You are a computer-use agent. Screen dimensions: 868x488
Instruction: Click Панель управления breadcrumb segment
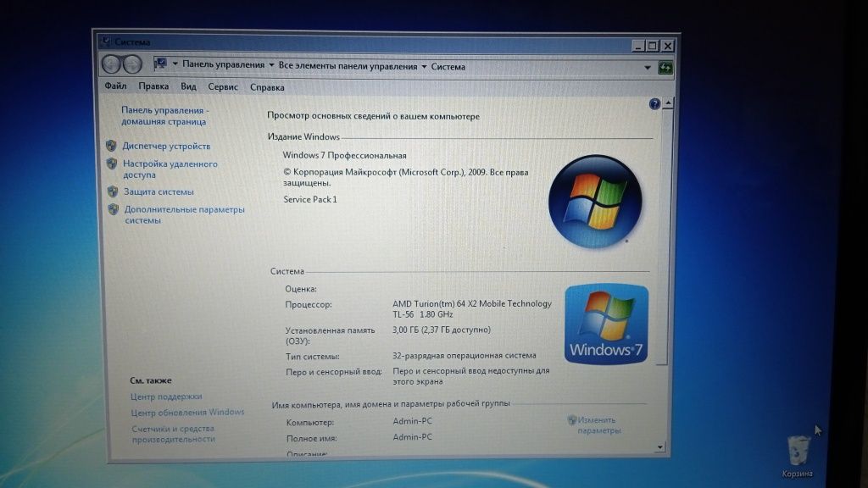223,64
